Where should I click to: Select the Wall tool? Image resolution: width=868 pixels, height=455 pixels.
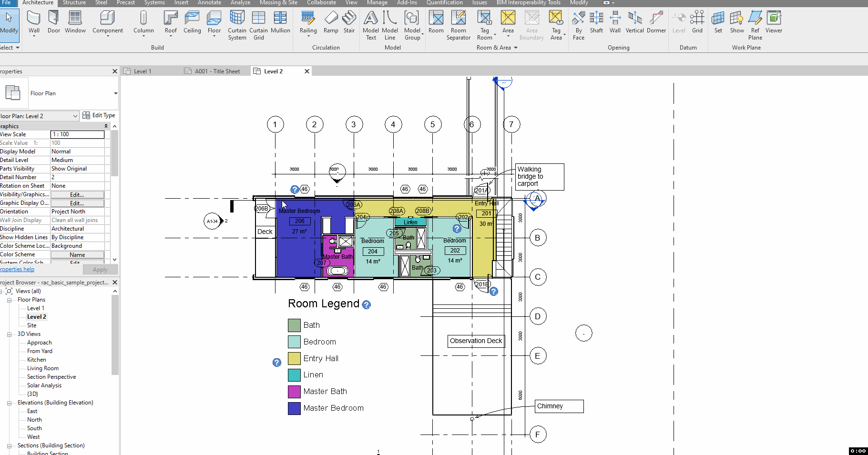(x=33, y=22)
